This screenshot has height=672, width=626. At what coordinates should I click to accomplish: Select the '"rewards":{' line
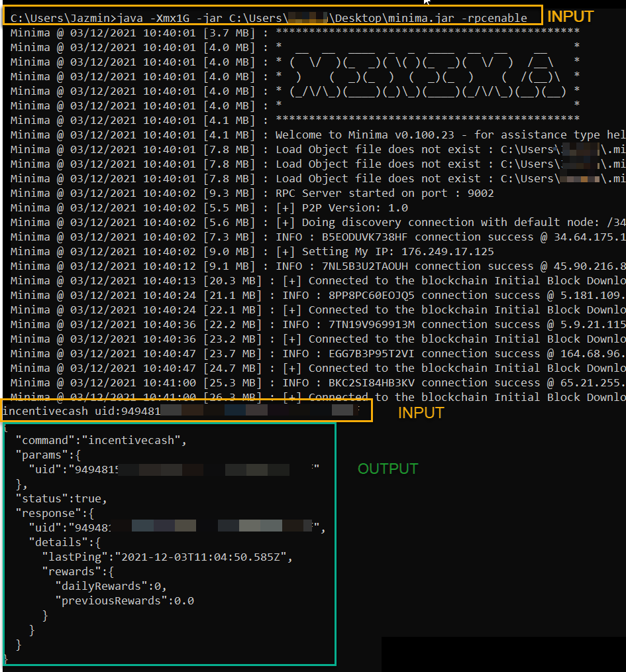(78, 571)
